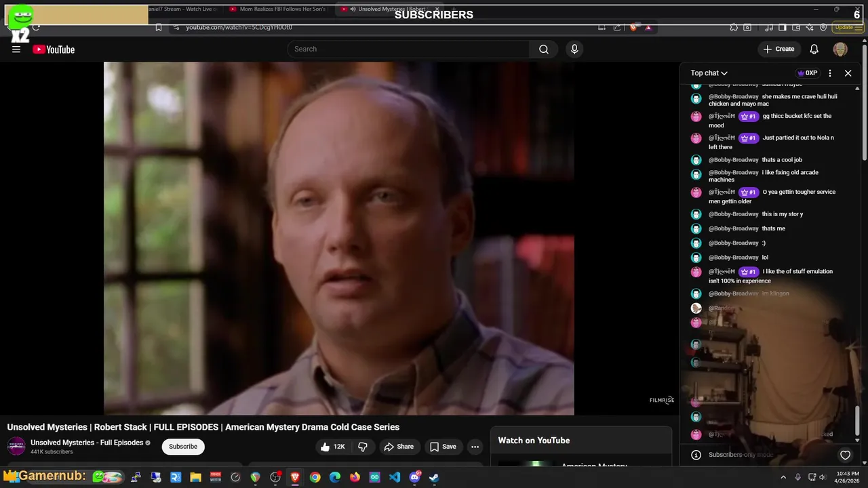Viewport: 868px width, 488px height.
Task: Open Microsoft Edge from the taskbar
Action: (335, 477)
